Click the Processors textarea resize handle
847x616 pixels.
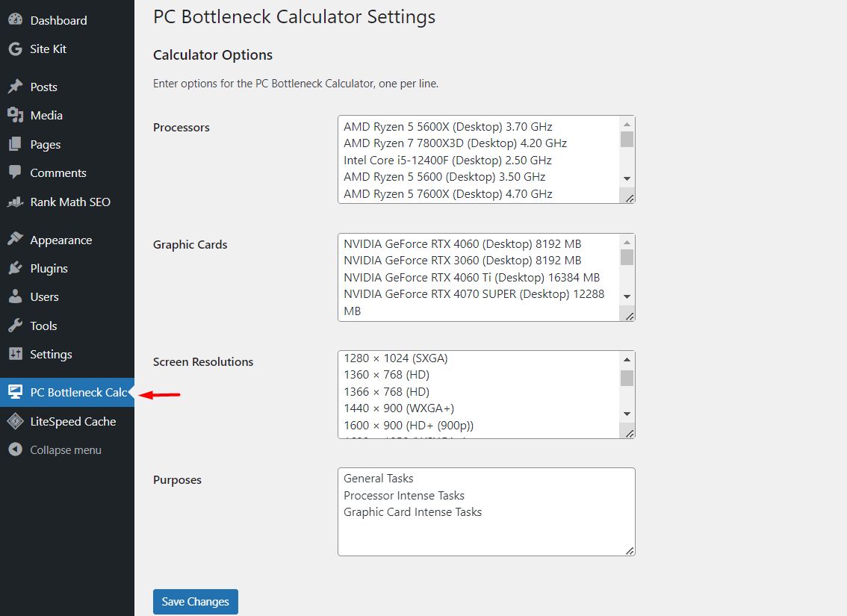click(630, 198)
